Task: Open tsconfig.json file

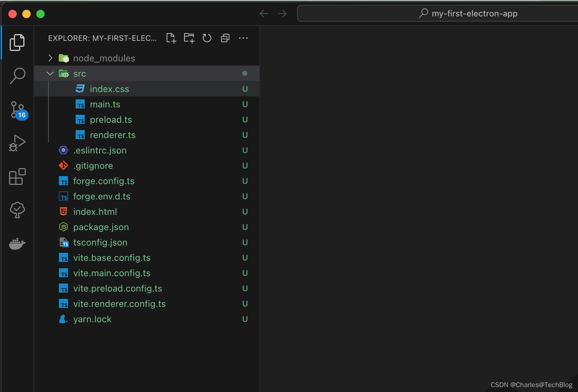Action: click(147, 242)
